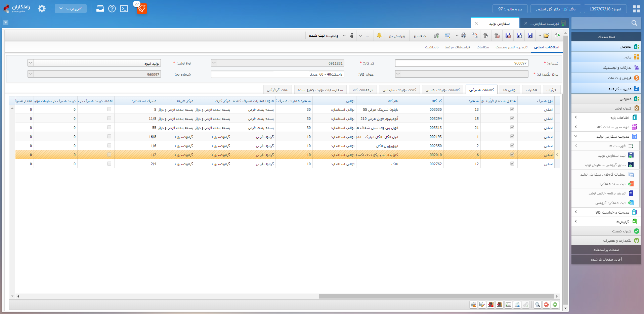Click the yellow bell notification icon

[x=379, y=36]
